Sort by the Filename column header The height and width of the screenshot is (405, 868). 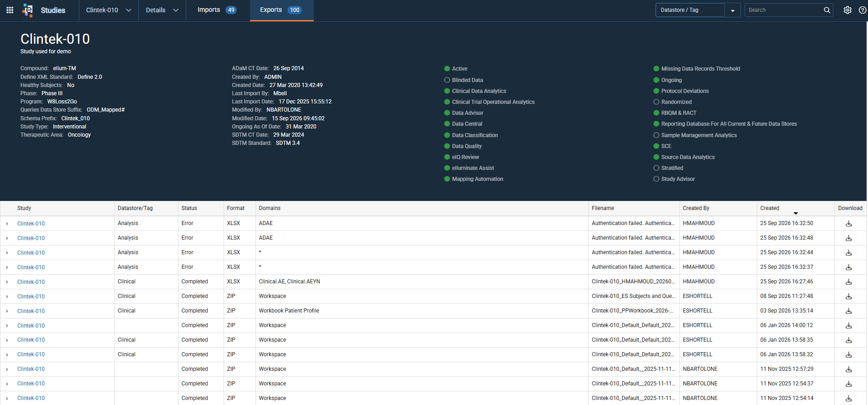[x=602, y=208]
